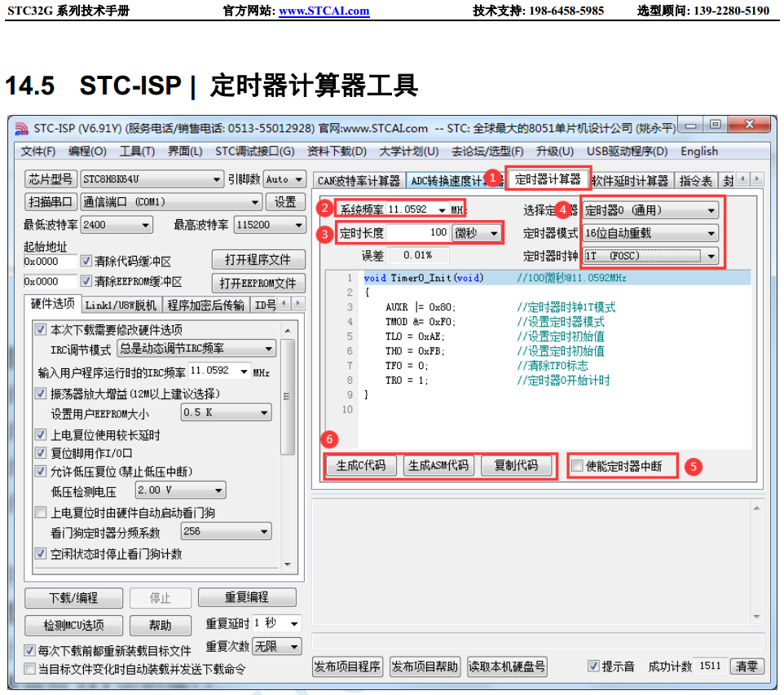Toggle 上电复位使用较长延时 checkbox
The image size is (784, 695).
point(41,434)
